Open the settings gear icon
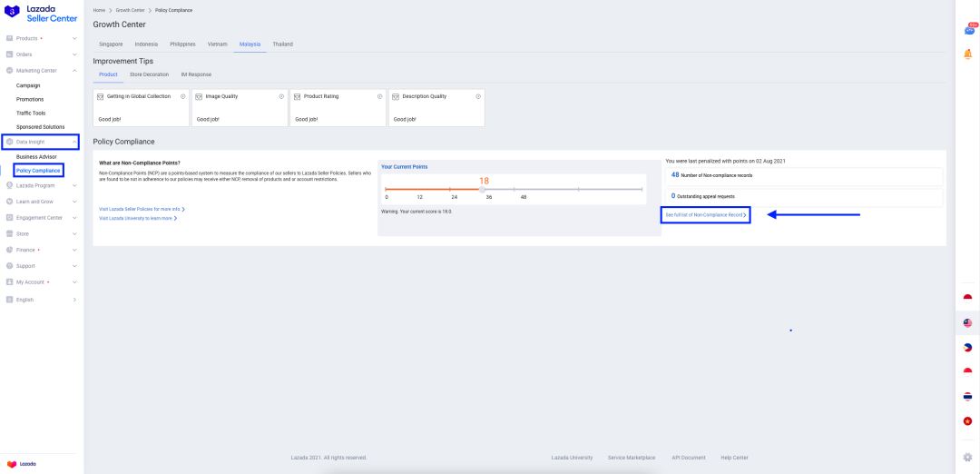The height and width of the screenshot is (474, 980). click(967, 457)
